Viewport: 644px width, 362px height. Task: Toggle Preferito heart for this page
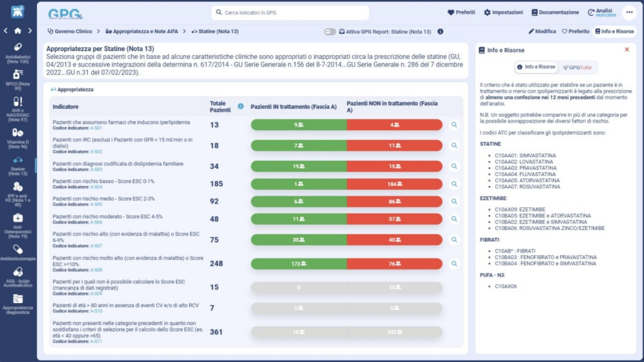pos(575,31)
